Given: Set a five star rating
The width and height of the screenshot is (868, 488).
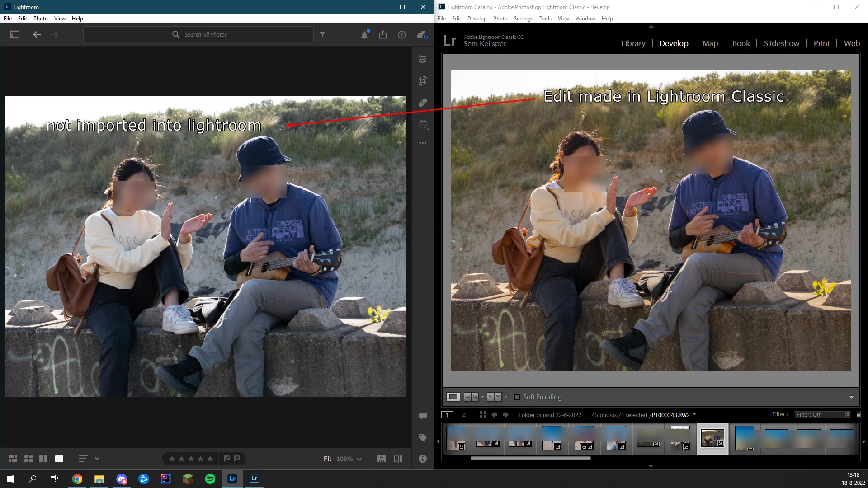Looking at the screenshot, I should tap(210, 459).
